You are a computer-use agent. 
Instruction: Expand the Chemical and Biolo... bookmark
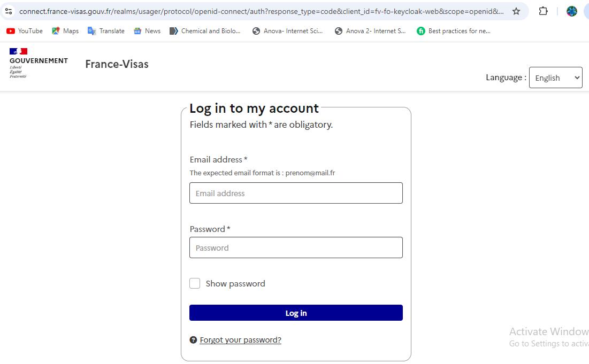coord(205,30)
